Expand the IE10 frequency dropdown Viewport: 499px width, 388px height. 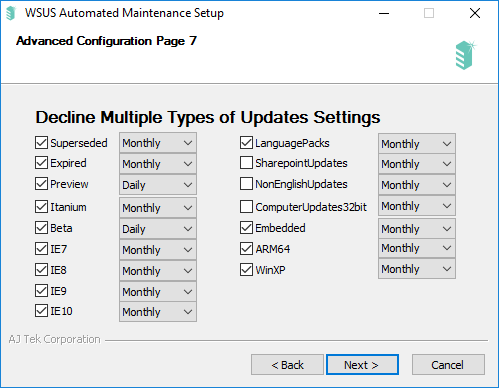158,312
